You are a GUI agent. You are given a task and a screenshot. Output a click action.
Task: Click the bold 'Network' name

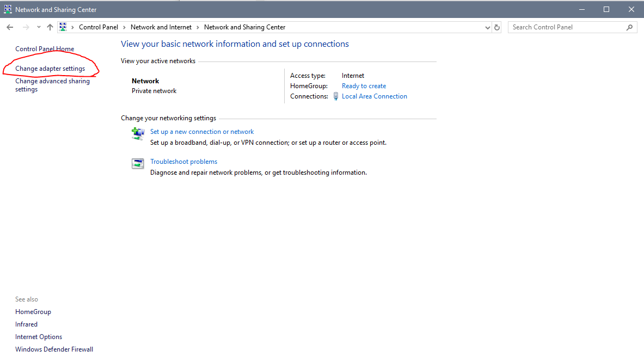click(x=145, y=81)
